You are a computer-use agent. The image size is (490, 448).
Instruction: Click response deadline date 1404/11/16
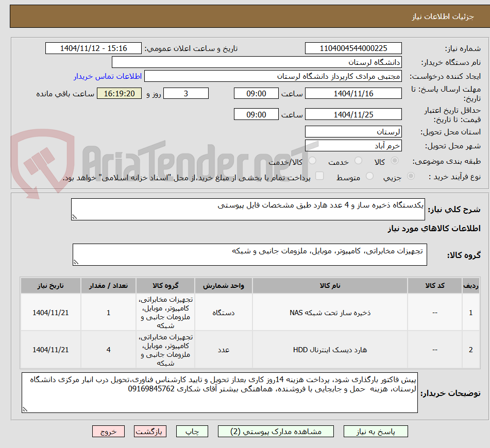click(x=353, y=93)
